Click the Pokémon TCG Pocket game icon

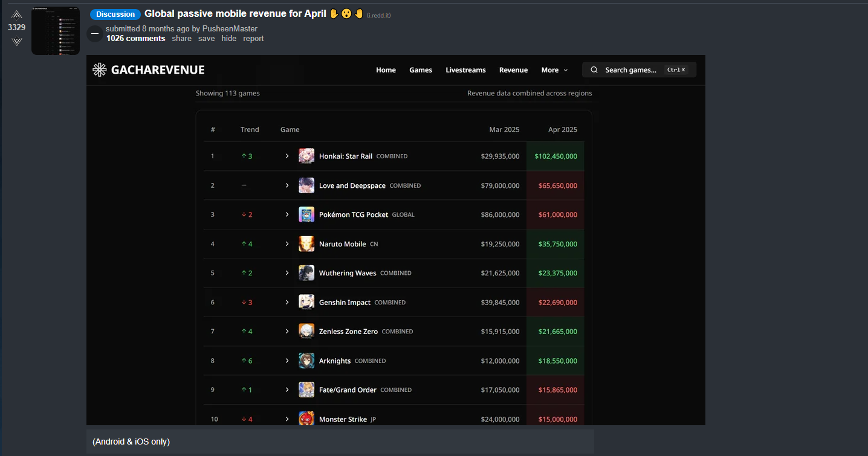306,214
